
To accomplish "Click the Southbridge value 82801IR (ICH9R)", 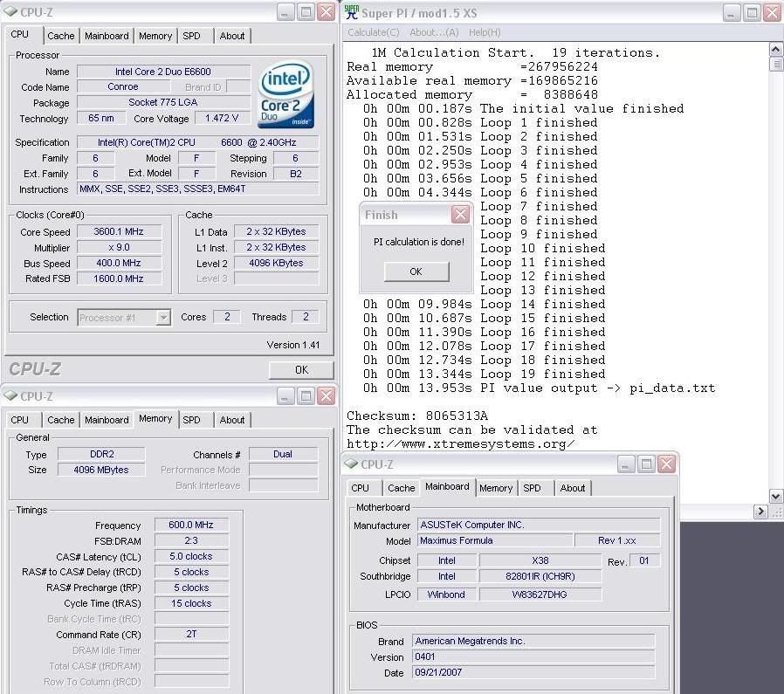I will point(540,576).
